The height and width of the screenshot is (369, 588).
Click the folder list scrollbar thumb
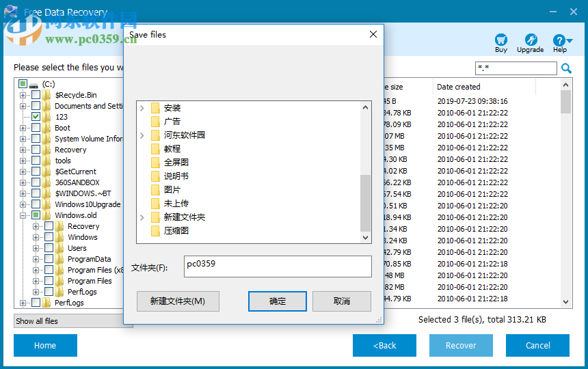(365, 203)
